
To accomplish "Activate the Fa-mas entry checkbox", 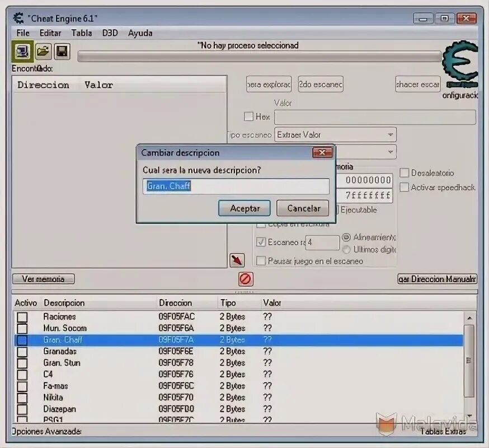I will [x=22, y=386].
